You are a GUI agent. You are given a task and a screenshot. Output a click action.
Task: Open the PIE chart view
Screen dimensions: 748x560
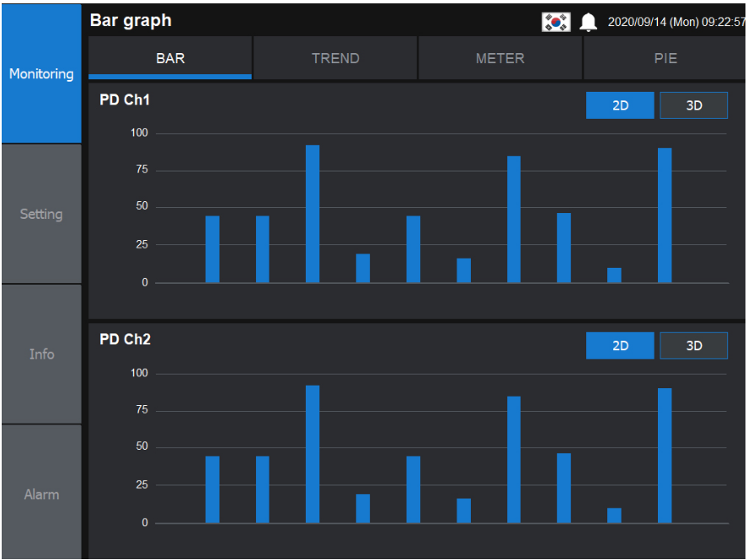[x=665, y=57]
